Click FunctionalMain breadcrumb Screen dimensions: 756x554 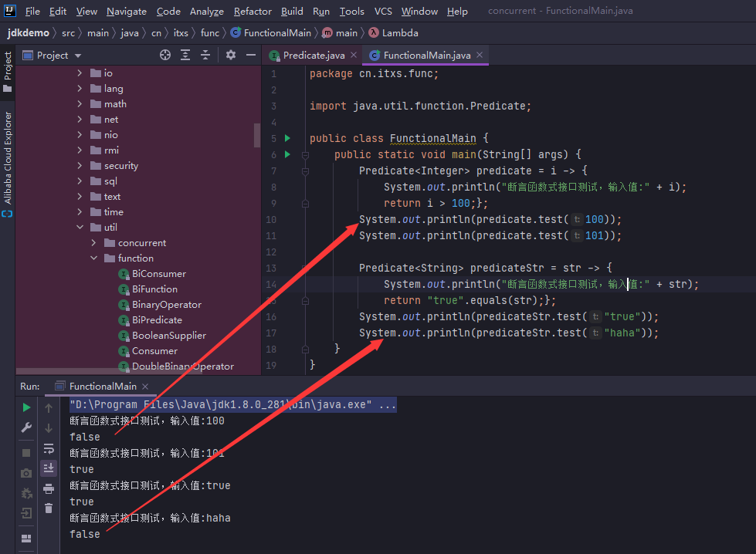271,32
